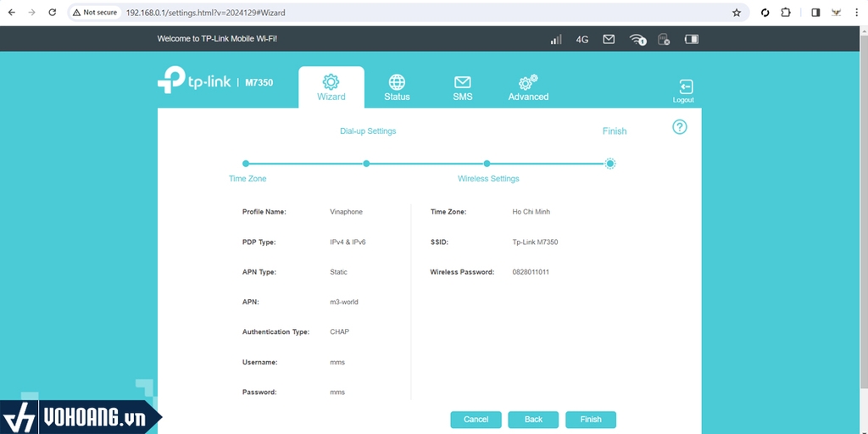Click the Finish step label at top

tap(615, 131)
